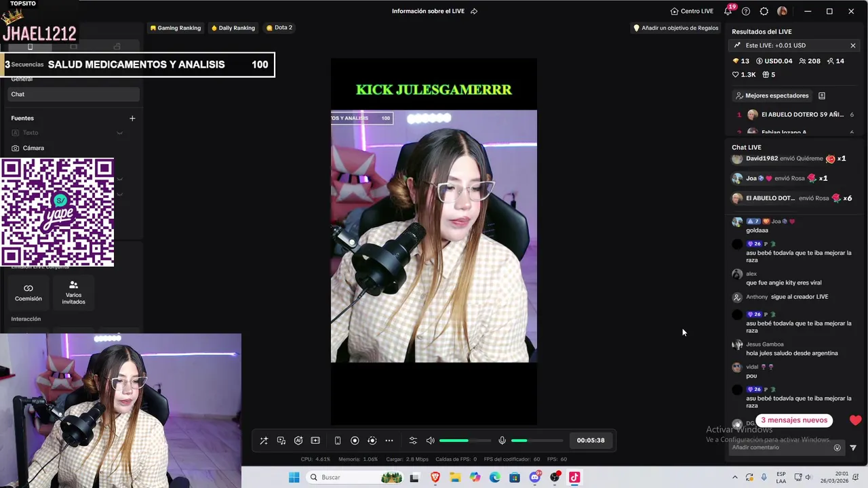Open the AI tools icon
The width and height of the screenshot is (868, 488).
click(298, 441)
